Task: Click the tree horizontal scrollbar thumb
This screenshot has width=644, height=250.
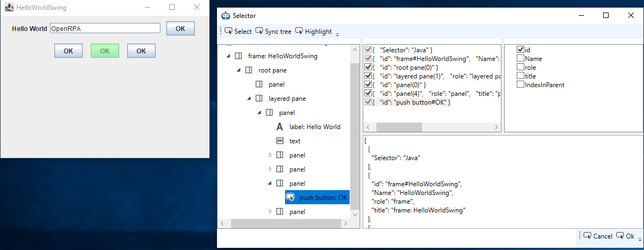Action: click(286, 223)
